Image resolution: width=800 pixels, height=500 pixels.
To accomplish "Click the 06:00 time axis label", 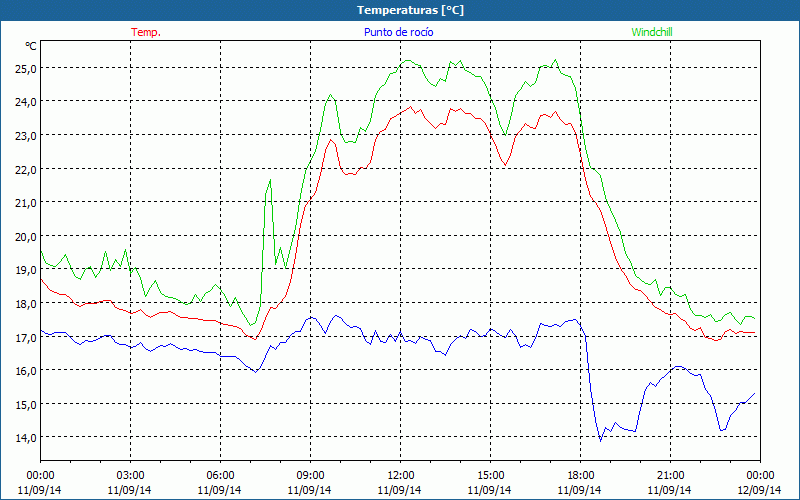I will (x=220, y=476).
